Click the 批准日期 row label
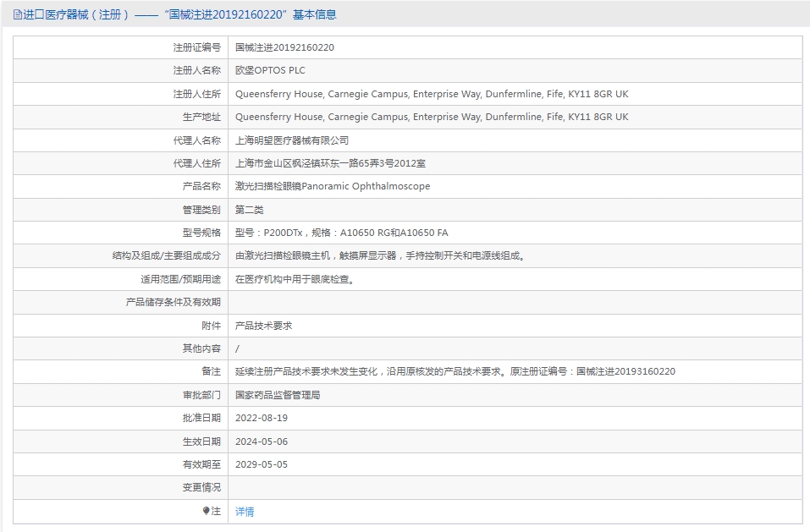The image size is (810, 532). pos(201,418)
